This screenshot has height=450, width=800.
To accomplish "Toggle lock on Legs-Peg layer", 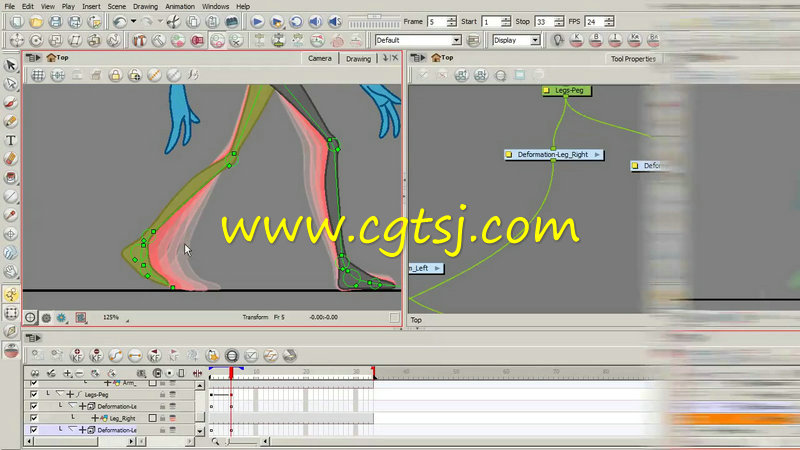I will (162, 394).
